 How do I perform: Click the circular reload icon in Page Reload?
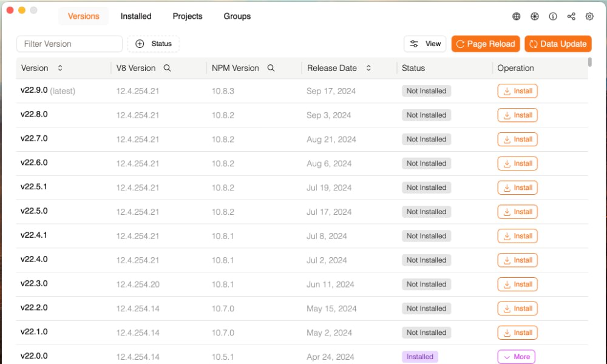point(461,44)
